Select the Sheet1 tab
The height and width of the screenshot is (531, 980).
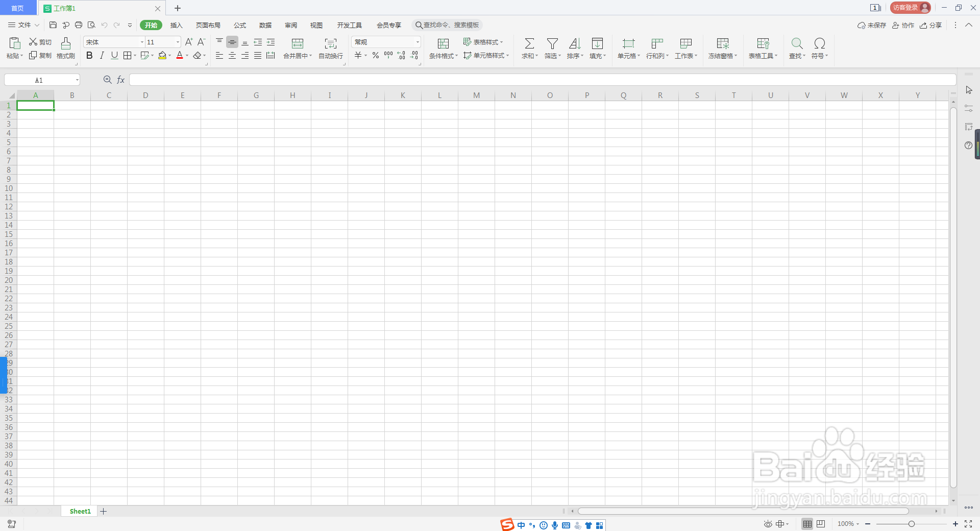(x=80, y=511)
